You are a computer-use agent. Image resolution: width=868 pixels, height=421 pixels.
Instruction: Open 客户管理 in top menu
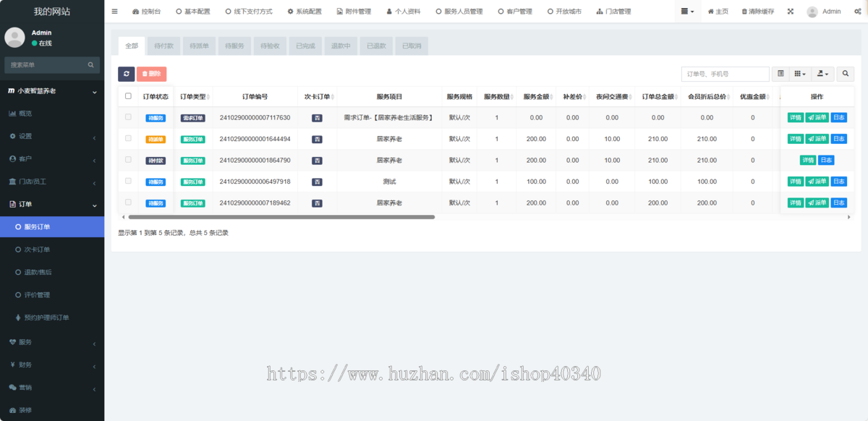tap(514, 12)
